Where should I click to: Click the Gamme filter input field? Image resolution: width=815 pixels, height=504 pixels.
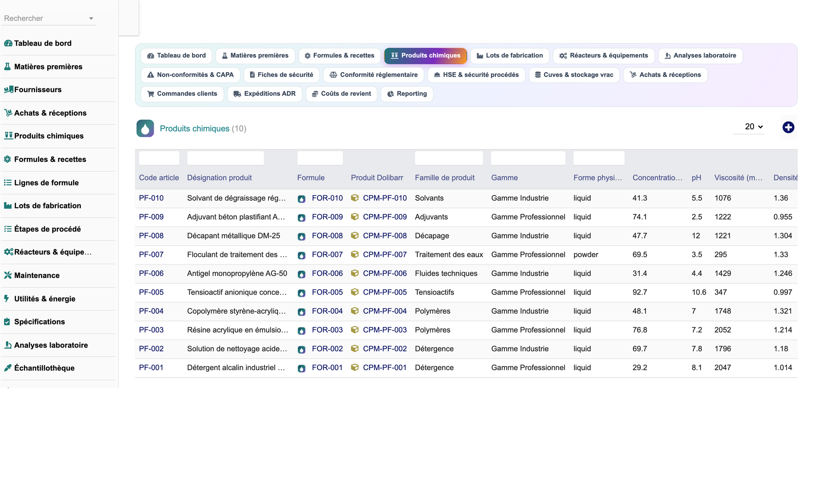pos(528,158)
